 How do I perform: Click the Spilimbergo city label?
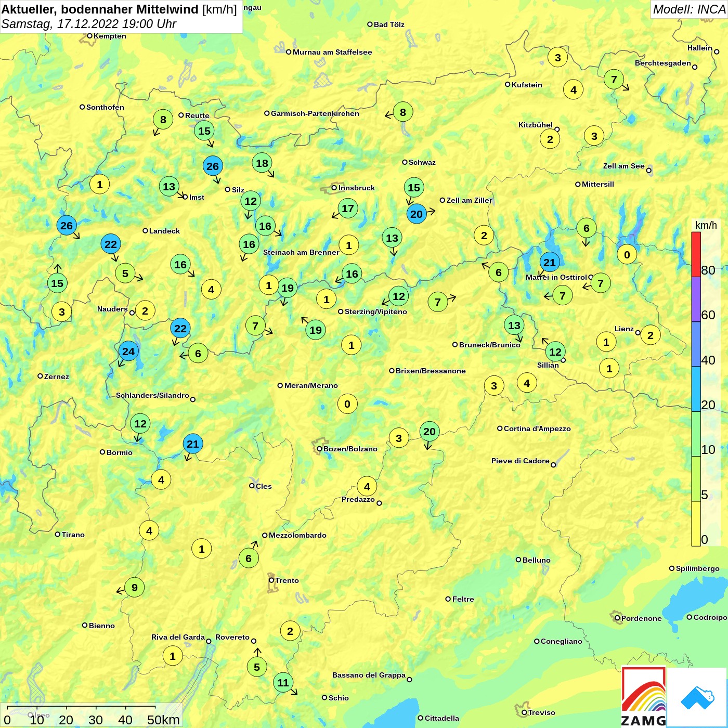click(x=698, y=568)
